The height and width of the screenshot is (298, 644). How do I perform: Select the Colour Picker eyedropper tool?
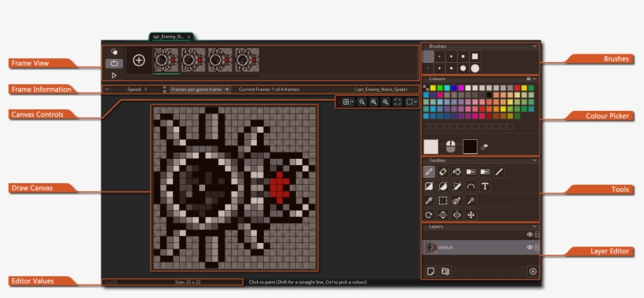[x=429, y=201]
